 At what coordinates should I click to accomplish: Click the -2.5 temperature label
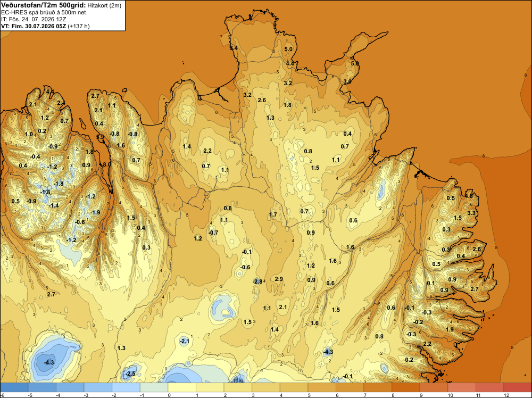click(x=130, y=374)
